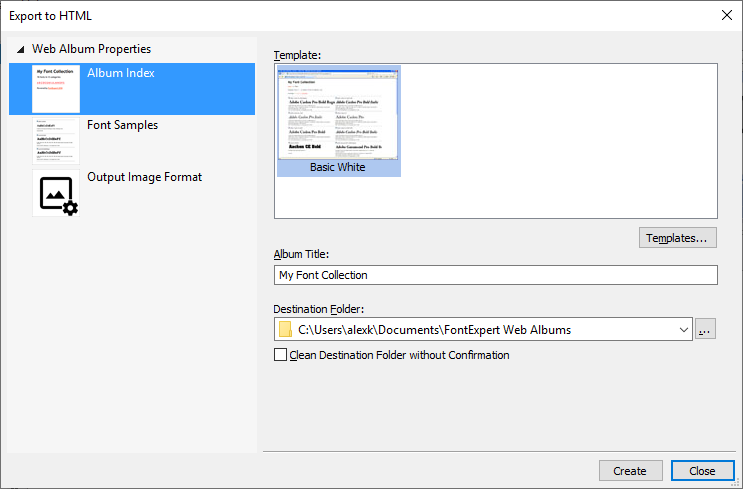
Task: Click the folder icon in destination field
Action: 285,329
